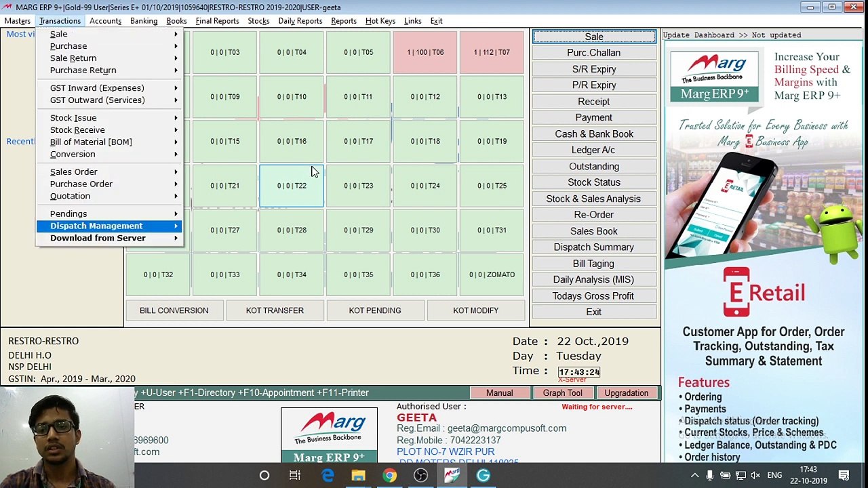This screenshot has width=868, height=488.
Task: Open the Cash & Bank Book
Action: tap(594, 134)
